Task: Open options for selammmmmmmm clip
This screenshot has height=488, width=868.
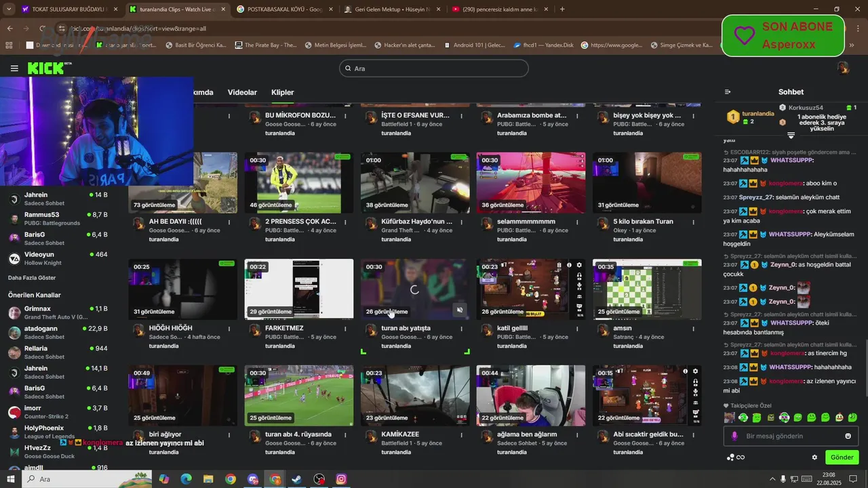Action: [578, 222]
